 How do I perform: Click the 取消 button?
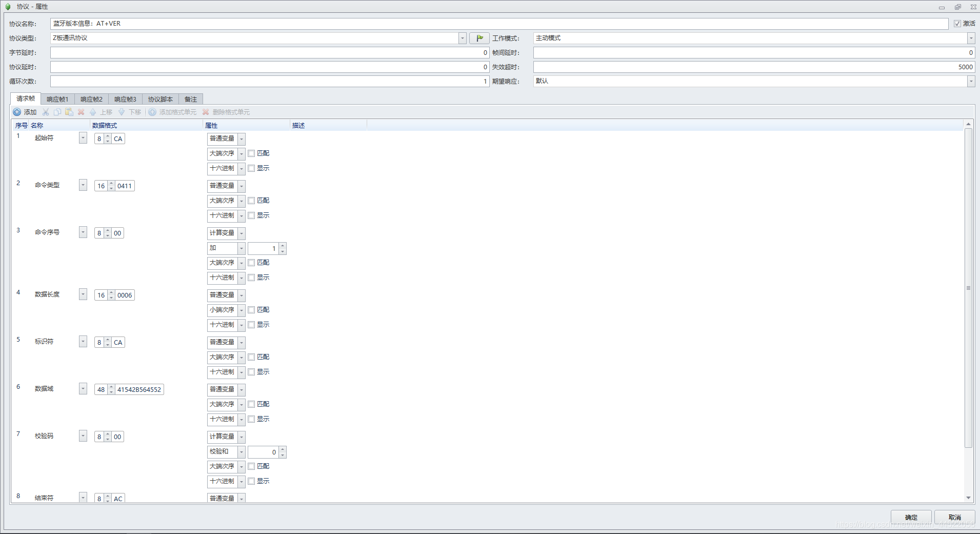click(x=955, y=517)
